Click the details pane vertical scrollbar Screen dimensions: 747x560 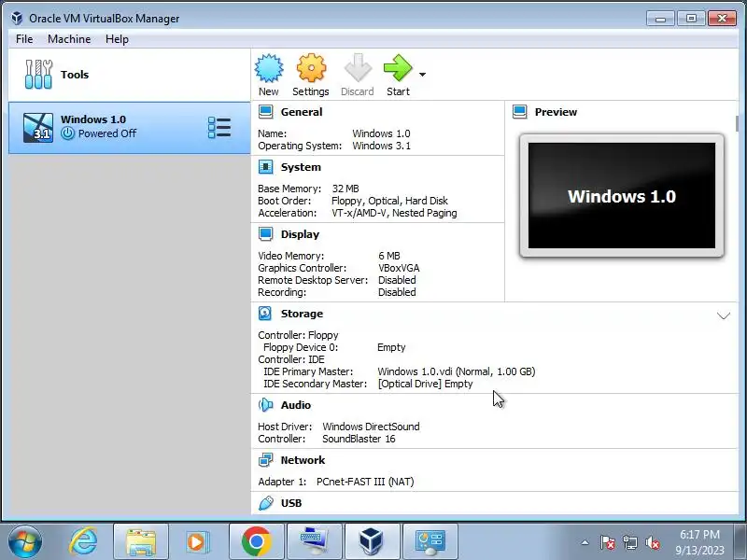click(x=737, y=123)
